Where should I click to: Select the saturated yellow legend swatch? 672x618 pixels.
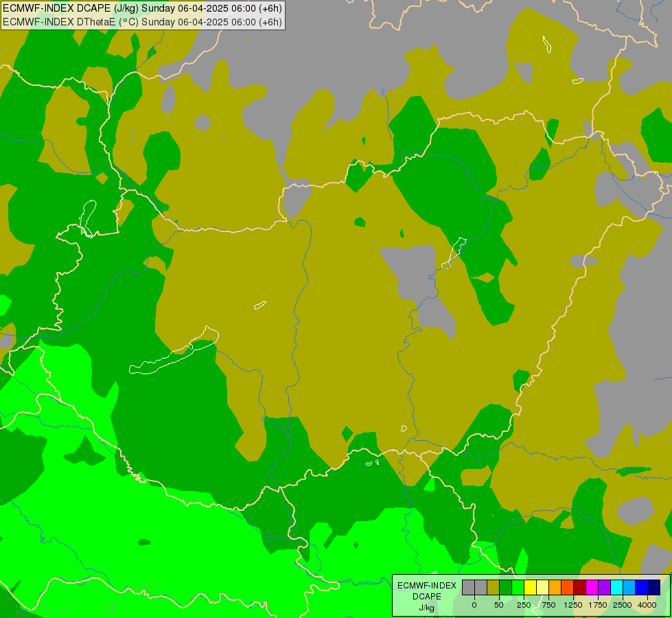click(x=531, y=587)
